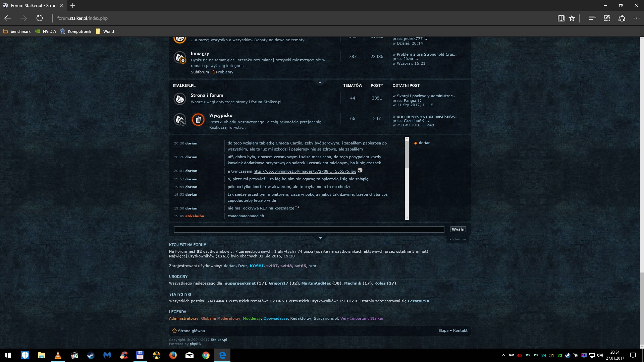Open Firefox from the taskbar

tap(173, 355)
